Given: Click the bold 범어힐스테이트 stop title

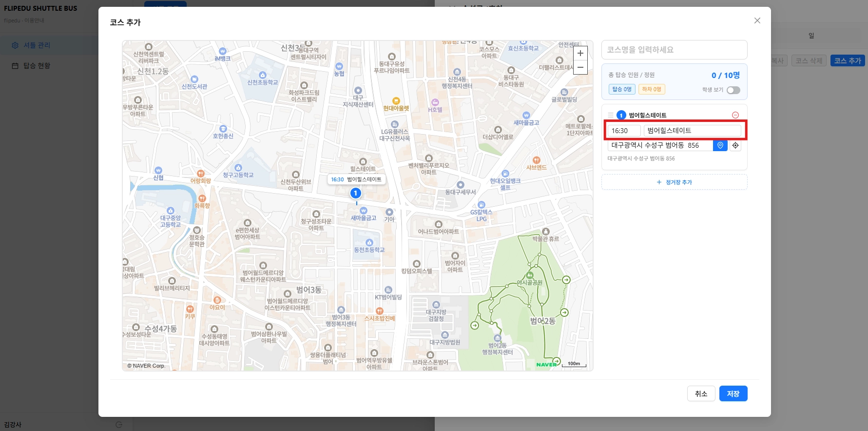Looking at the screenshot, I should 648,115.
